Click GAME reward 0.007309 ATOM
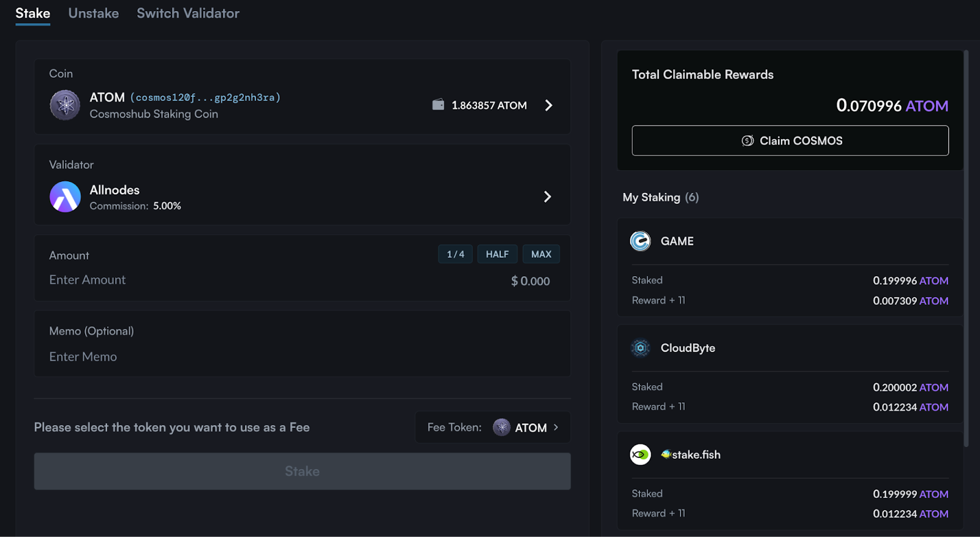Viewport: 980px width, 537px height. (911, 301)
